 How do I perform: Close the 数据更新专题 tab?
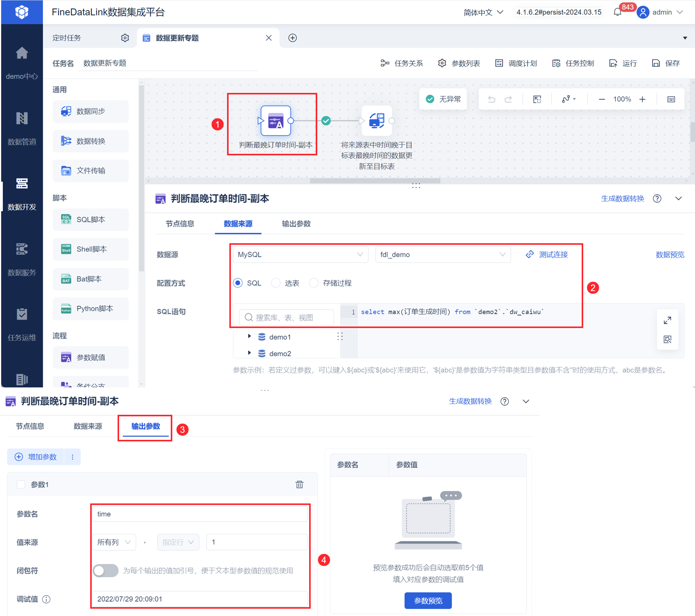(x=269, y=38)
